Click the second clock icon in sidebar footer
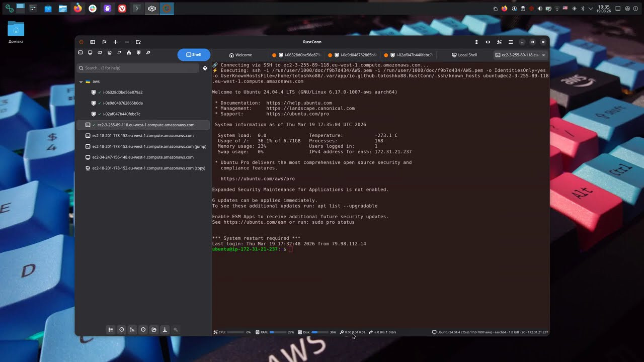 pyautogui.click(x=143, y=330)
